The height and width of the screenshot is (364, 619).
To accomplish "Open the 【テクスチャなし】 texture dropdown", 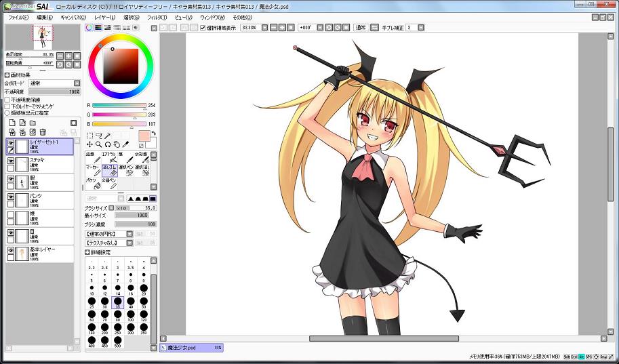I will click(108, 242).
